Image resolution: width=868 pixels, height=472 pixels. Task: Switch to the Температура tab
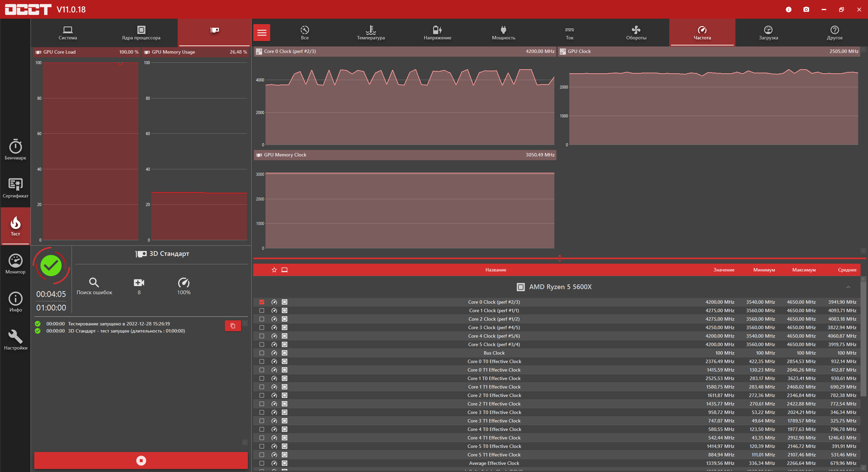click(x=371, y=33)
